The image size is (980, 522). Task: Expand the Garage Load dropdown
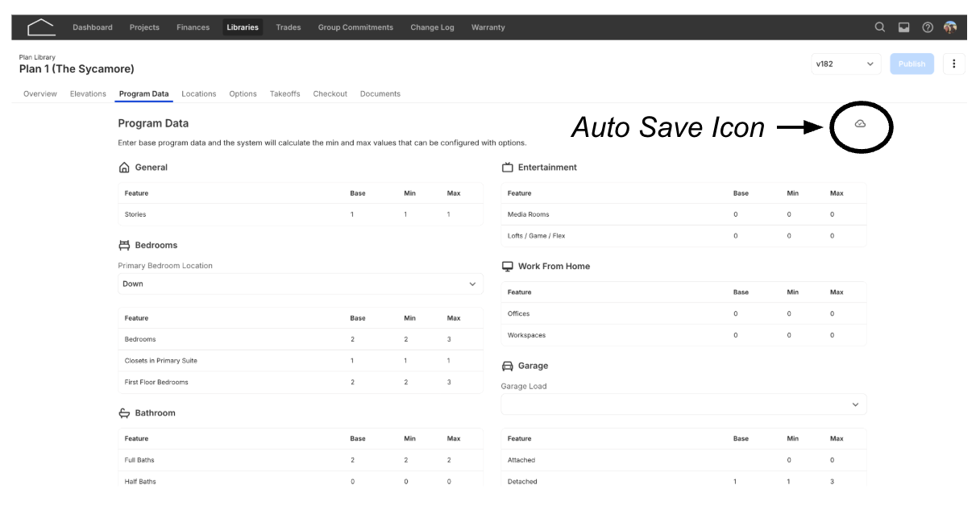coord(683,404)
